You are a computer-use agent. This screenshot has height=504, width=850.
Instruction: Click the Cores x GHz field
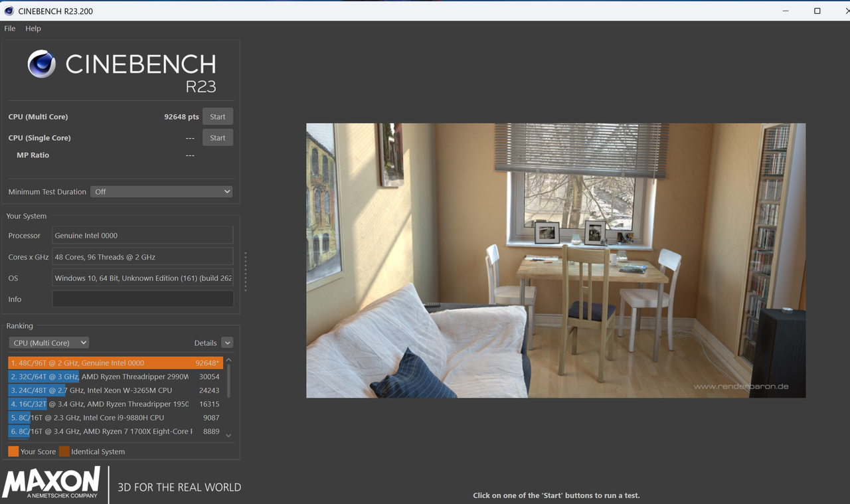tap(143, 256)
